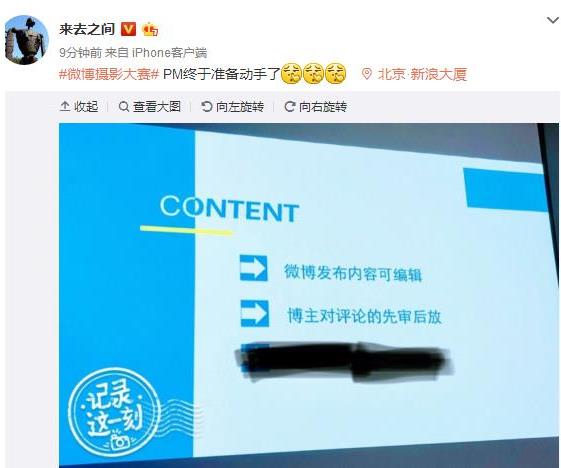Click the first kissing emoji in post
Viewport: 561px width, 468px height.
[292, 73]
